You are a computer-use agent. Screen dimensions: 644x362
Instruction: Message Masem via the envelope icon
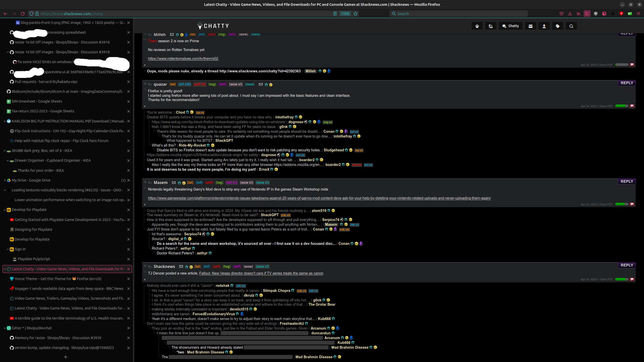pos(174,183)
